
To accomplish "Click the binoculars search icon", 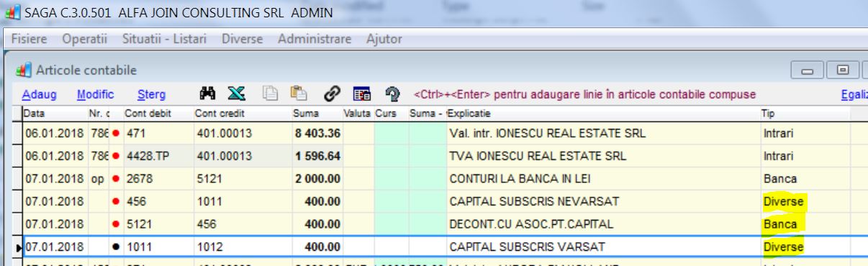I will [x=208, y=94].
